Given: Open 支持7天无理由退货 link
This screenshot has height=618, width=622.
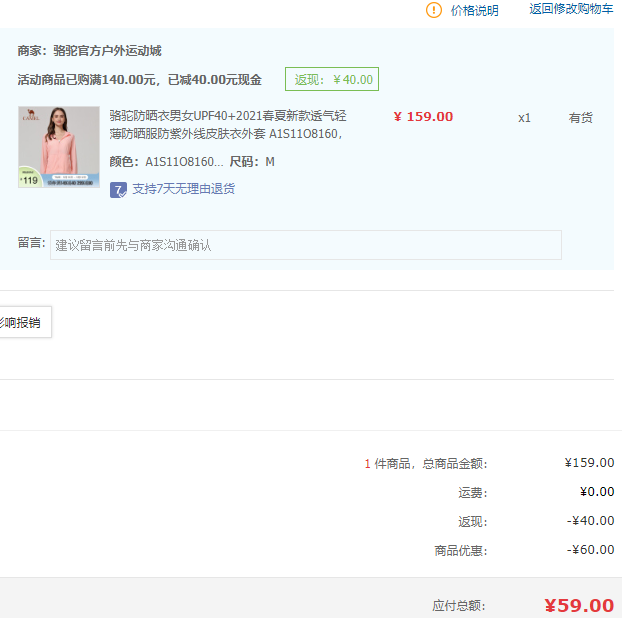Looking at the screenshot, I should pyautogui.click(x=183, y=189).
